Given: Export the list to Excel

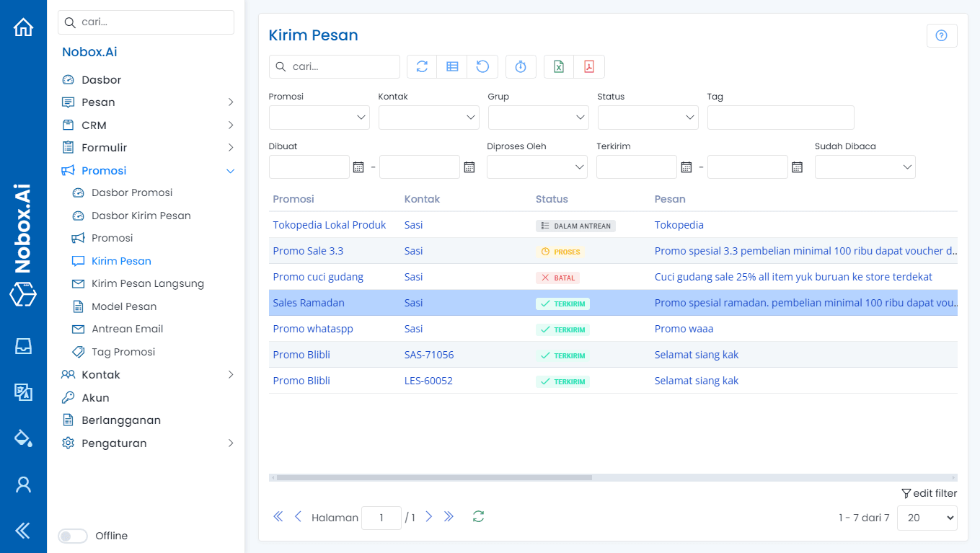Looking at the screenshot, I should (559, 66).
